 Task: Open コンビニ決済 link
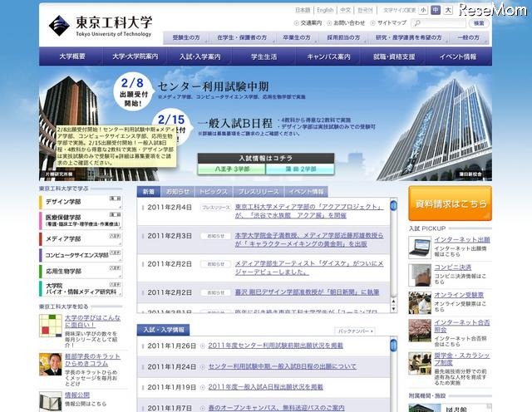click(x=452, y=267)
